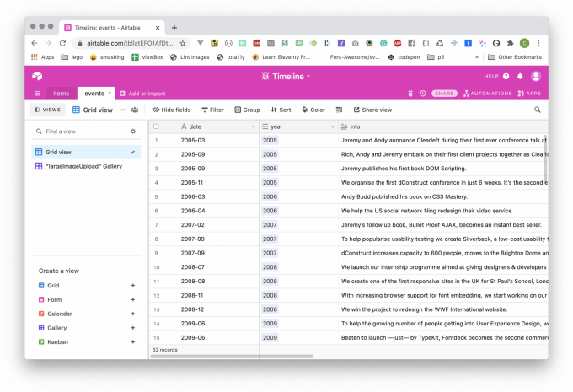This screenshot has width=573, height=392.
Task: Open the Group menu
Action: (248, 110)
